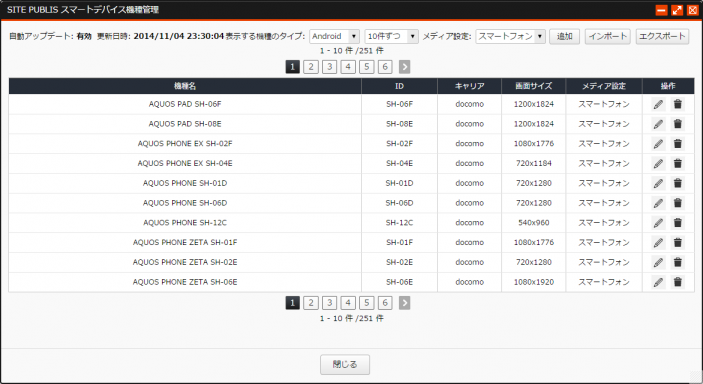Delete the AQUOS PAD SH-08E entry
This screenshot has height=384, width=703.
[x=677, y=124]
